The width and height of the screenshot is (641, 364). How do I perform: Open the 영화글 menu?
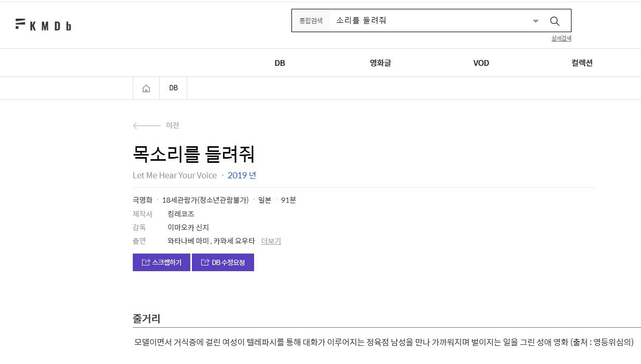380,63
